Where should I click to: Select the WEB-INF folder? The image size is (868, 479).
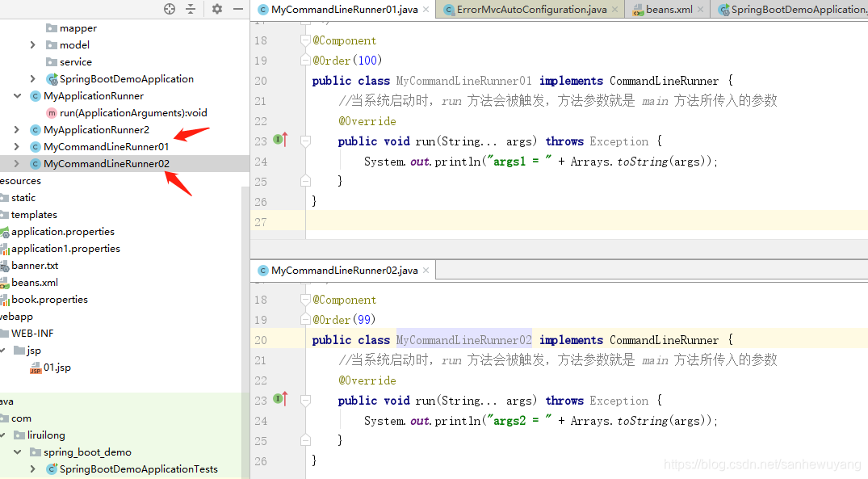[x=32, y=334]
